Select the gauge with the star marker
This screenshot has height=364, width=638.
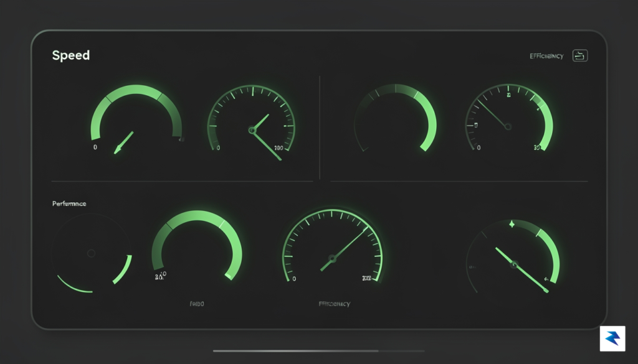513,256
